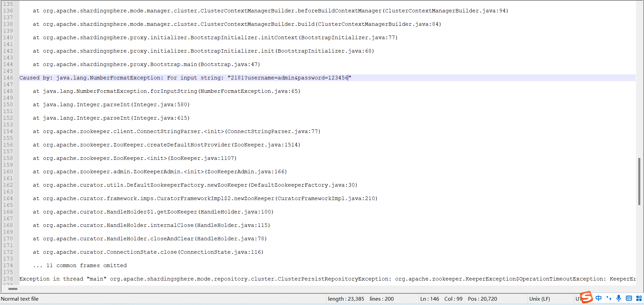This screenshot has width=644, height=305.
Task: Click the 'BootstrapInitializer.initContext' stack line
Action: click(215, 38)
